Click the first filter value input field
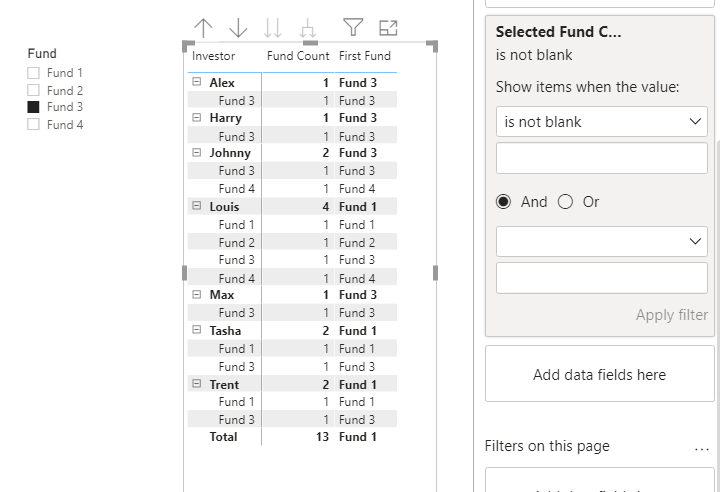 pos(602,158)
